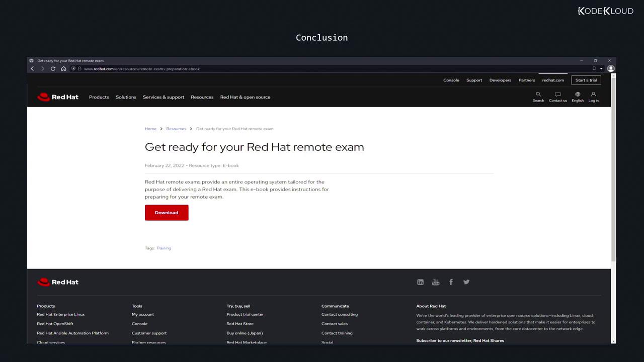The width and height of the screenshot is (644, 362).
Task: Open the browser home page icon
Action: (63, 69)
